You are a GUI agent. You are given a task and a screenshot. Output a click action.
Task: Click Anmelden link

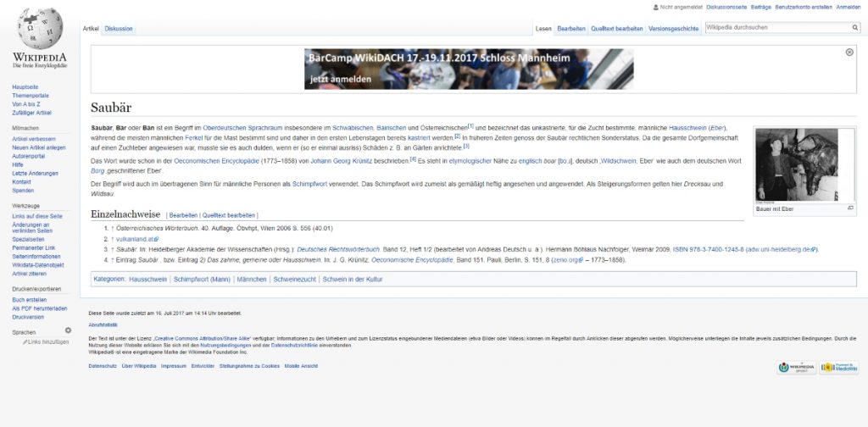(x=848, y=7)
